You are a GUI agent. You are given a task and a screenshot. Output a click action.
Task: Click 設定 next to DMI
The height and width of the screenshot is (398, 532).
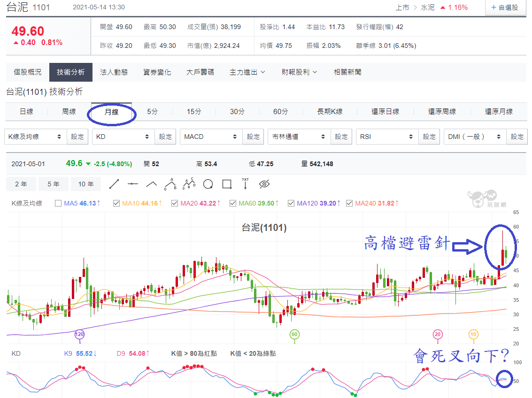517,137
